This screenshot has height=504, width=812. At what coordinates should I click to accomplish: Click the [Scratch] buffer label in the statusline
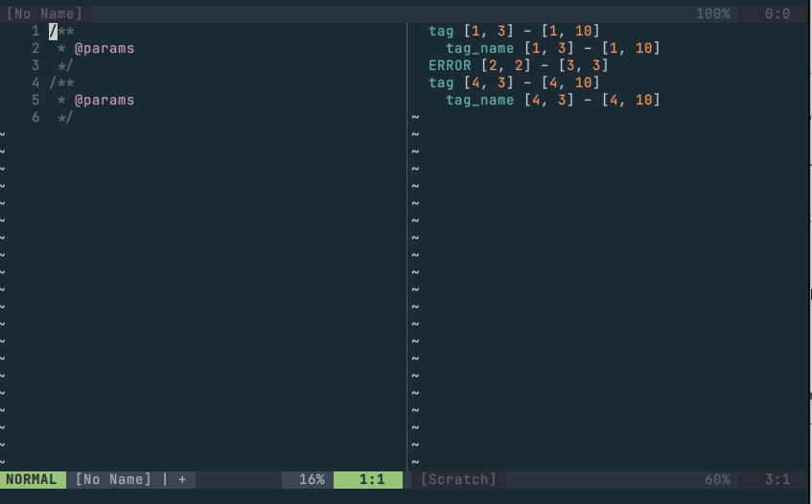pos(458,479)
